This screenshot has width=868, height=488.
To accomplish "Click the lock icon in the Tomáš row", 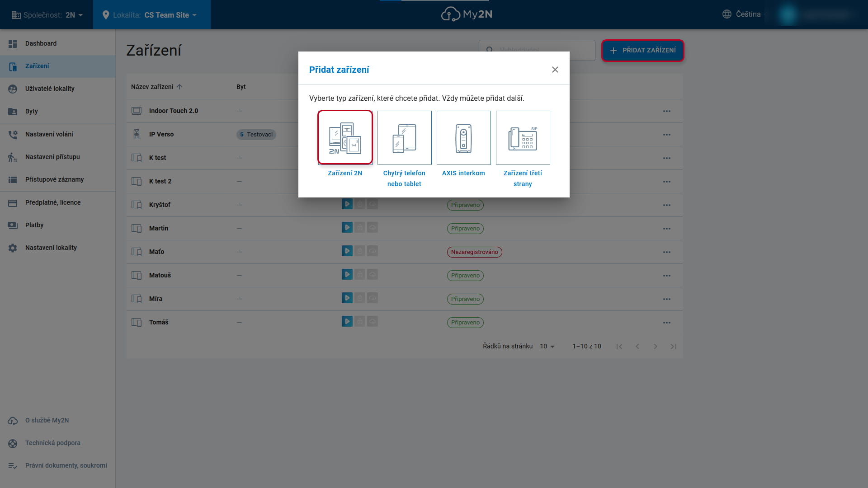I will [360, 322].
